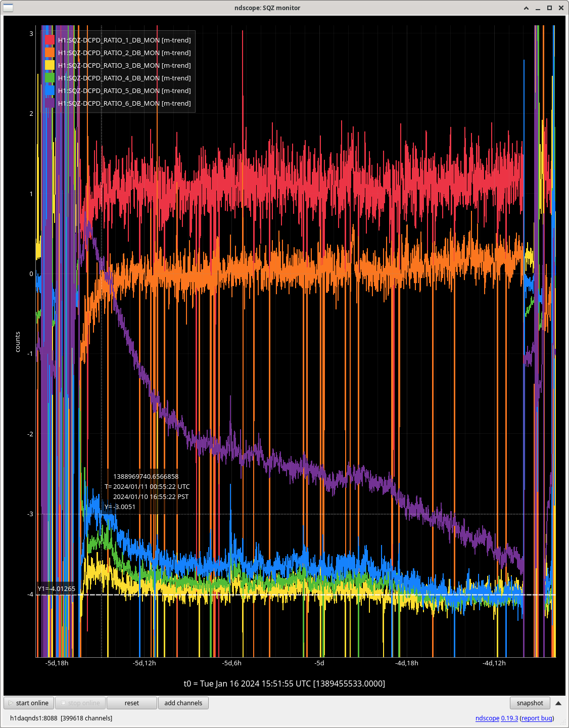Take a snapshot of the plot
The width and height of the screenshot is (569, 728).
click(x=530, y=703)
